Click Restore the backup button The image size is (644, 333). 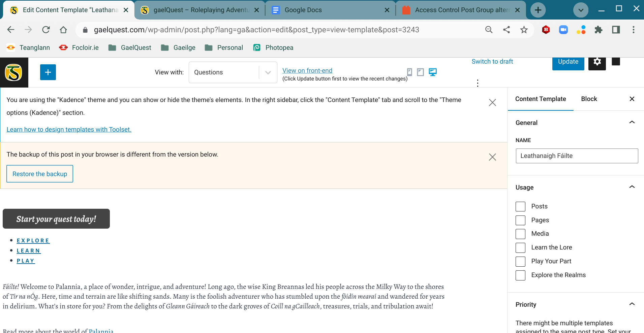click(x=40, y=174)
